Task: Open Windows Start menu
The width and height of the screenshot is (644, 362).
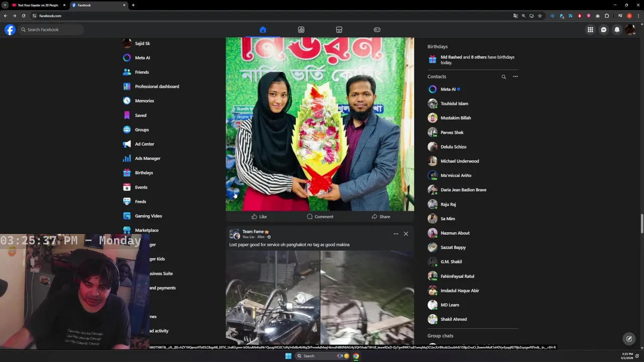Action: 288,356
